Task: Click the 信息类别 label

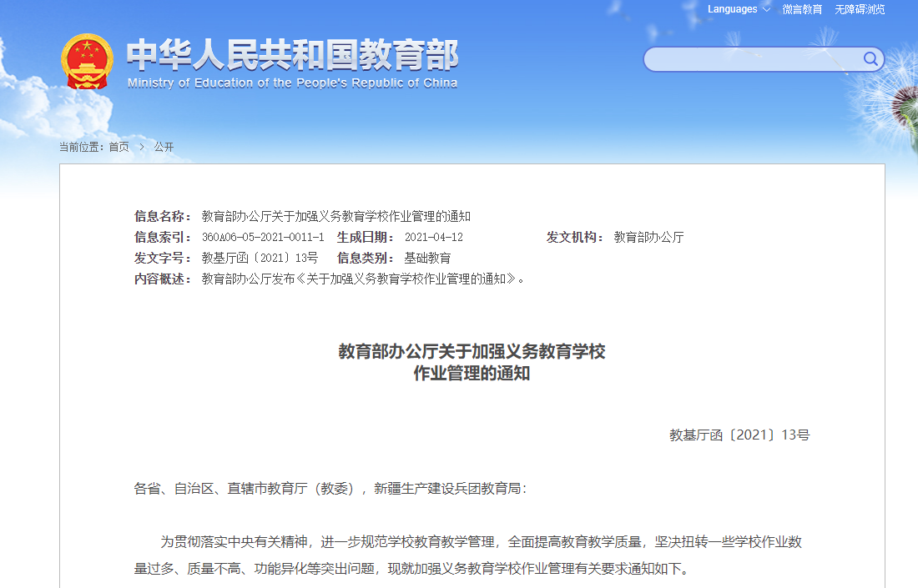Action: coord(366,258)
